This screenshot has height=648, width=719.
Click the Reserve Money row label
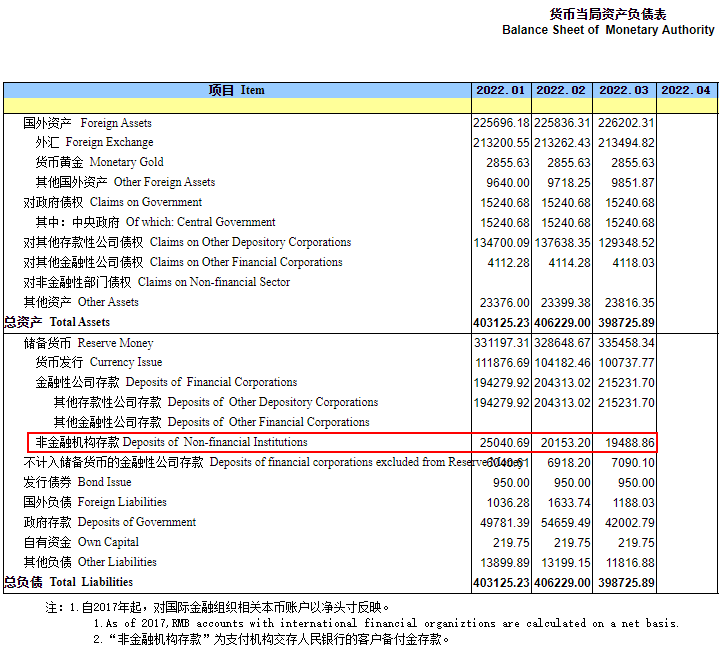[88, 343]
